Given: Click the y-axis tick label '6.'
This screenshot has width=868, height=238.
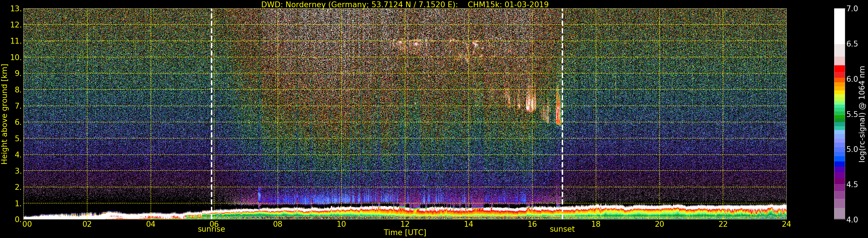Looking at the screenshot, I should point(18,122).
